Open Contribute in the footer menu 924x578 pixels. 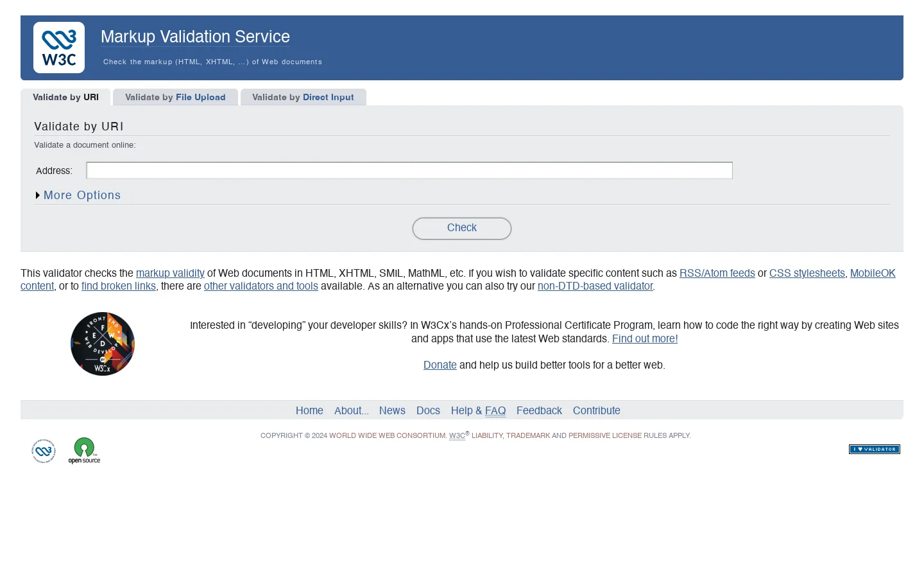tap(597, 410)
